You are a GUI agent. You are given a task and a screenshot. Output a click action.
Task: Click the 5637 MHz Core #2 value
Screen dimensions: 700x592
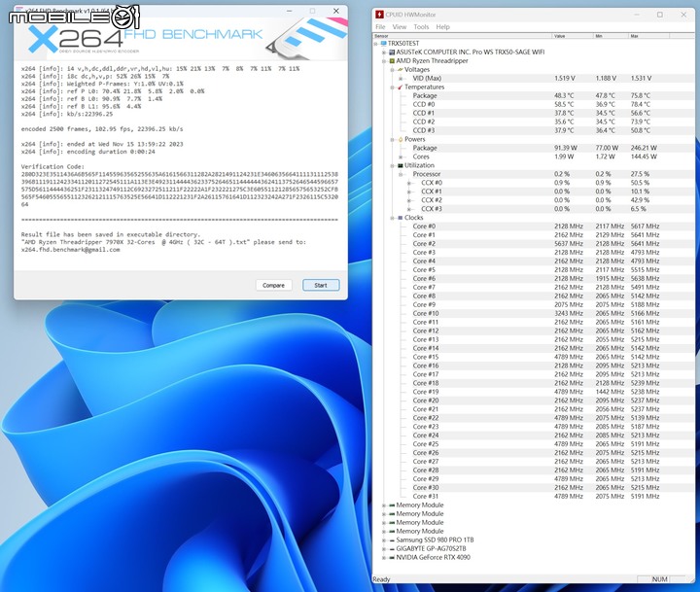coord(569,244)
